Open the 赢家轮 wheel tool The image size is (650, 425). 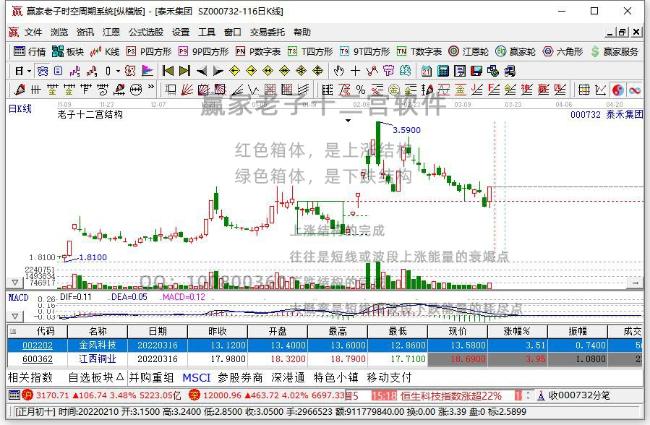click(x=515, y=51)
